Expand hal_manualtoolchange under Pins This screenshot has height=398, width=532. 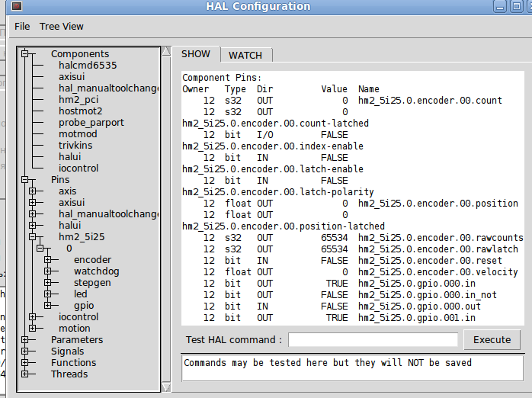pyautogui.click(x=33, y=213)
